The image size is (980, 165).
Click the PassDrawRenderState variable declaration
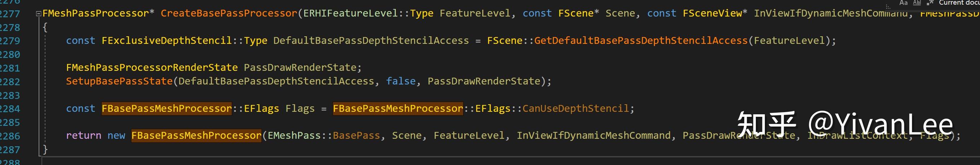(x=300, y=68)
